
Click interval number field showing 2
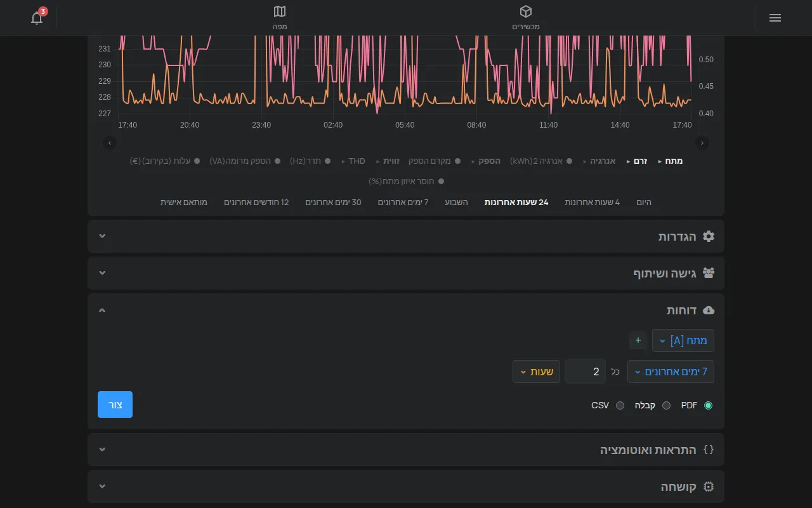pyautogui.click(x=586, y=371)
